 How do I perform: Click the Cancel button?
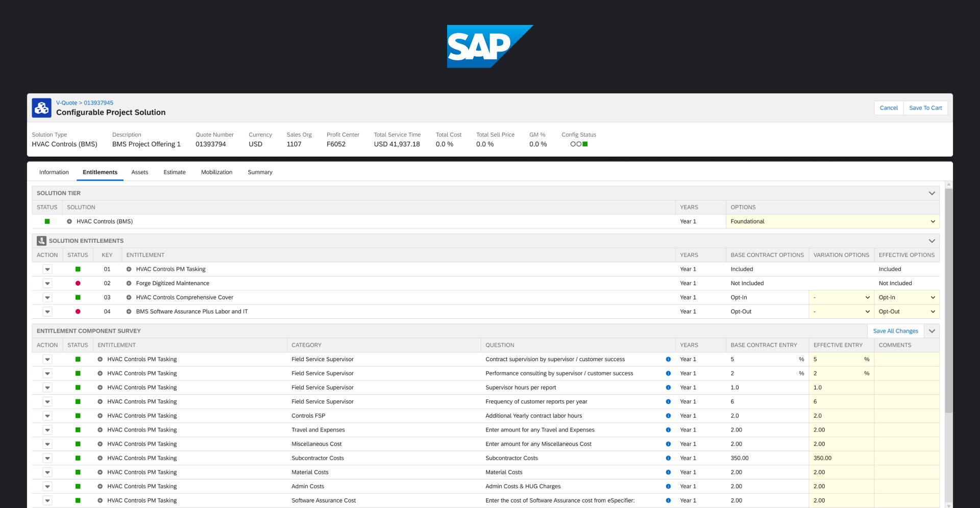[889, 108]
